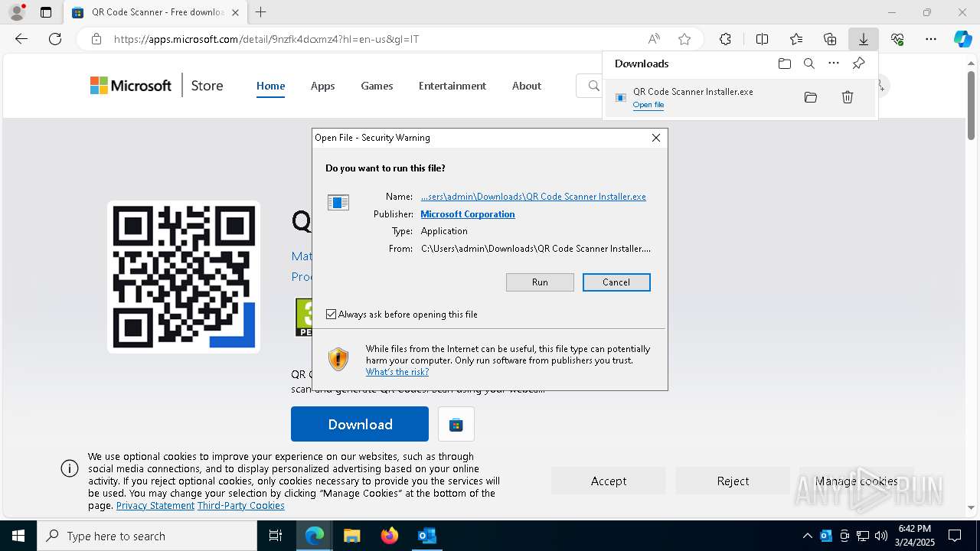View site information lock icon
The height and width of the screenshot is (551, 980).
point(96,39)
